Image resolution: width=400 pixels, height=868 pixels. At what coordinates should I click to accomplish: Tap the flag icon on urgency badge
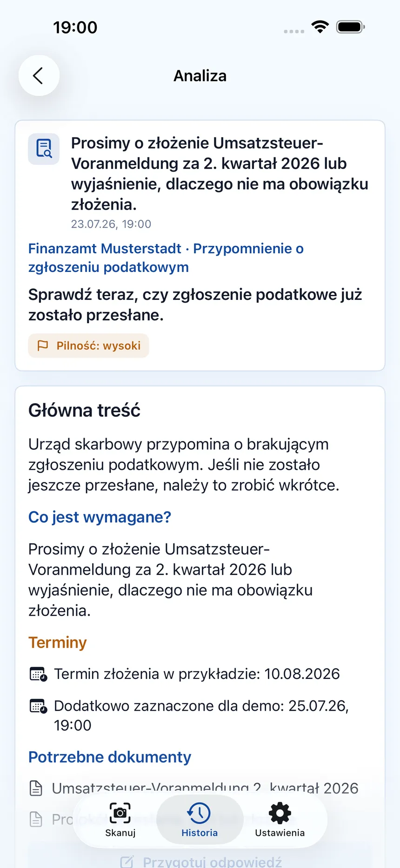click(43, 346)
